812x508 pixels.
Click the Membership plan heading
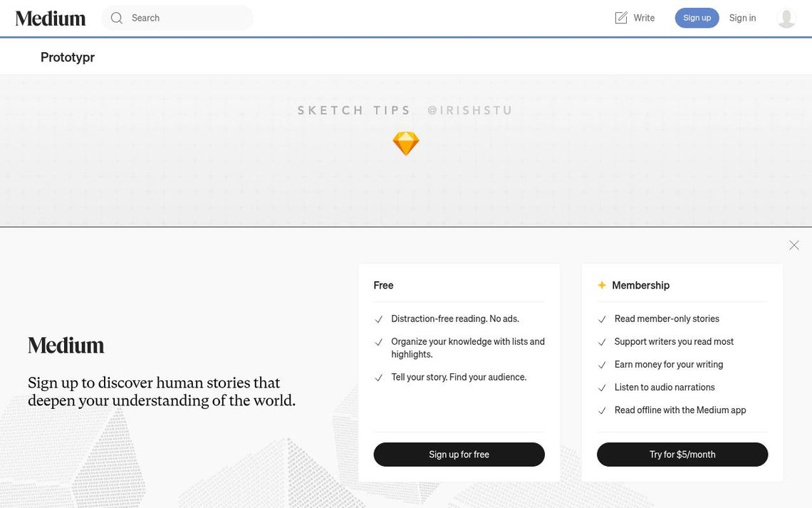pos(640,285)
